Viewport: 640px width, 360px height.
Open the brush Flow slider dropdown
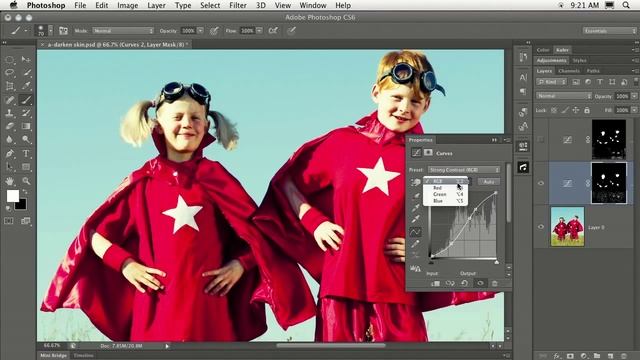pyautogui.click(x=259, y=31)
